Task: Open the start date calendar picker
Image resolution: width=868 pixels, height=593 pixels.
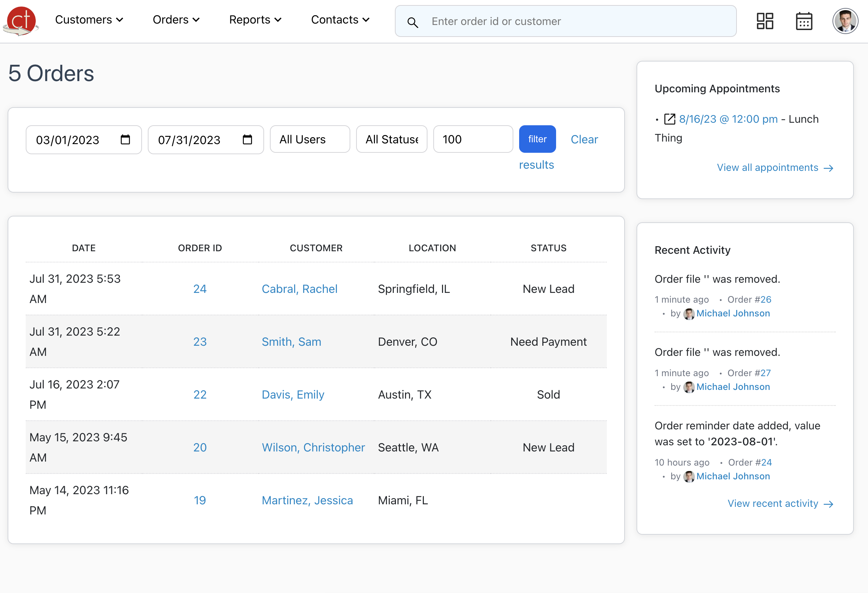Action: pos(125,140)
